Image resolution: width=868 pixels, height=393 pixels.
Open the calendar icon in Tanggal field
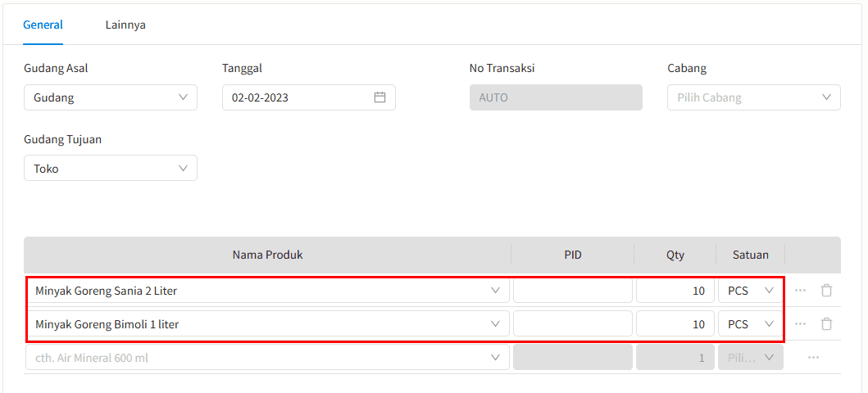(379, 97)
